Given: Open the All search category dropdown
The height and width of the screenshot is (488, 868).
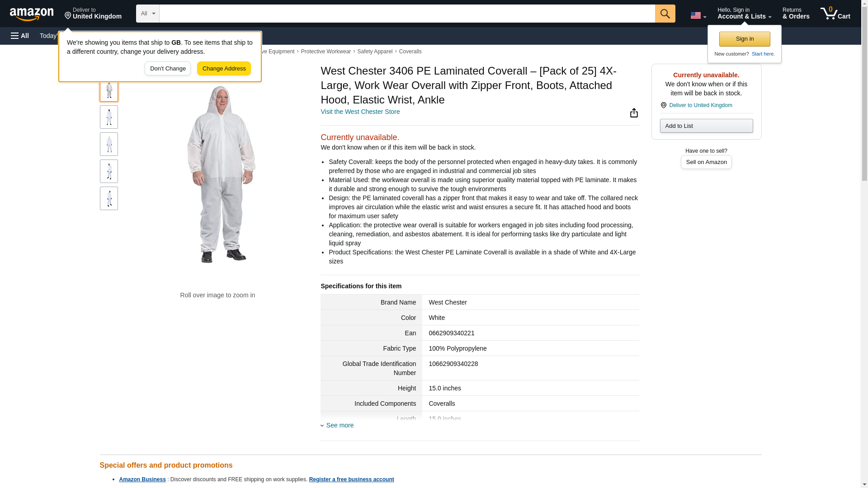Looking at the screenshot, I should [x=147, y=14].
